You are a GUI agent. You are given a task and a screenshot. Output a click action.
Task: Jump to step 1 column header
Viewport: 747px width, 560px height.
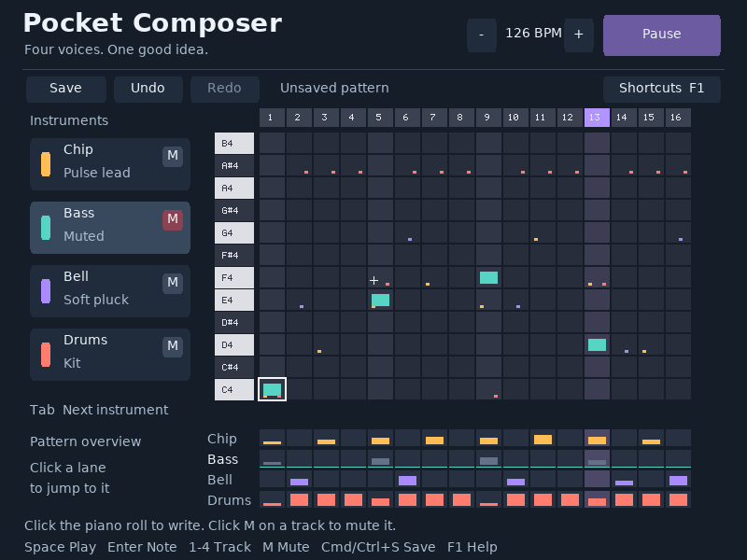(272, 118)
